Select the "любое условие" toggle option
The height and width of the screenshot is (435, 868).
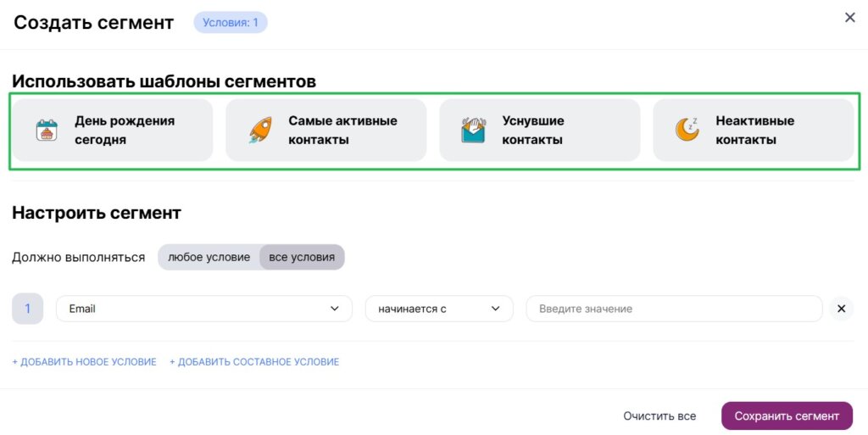[209, 257]
